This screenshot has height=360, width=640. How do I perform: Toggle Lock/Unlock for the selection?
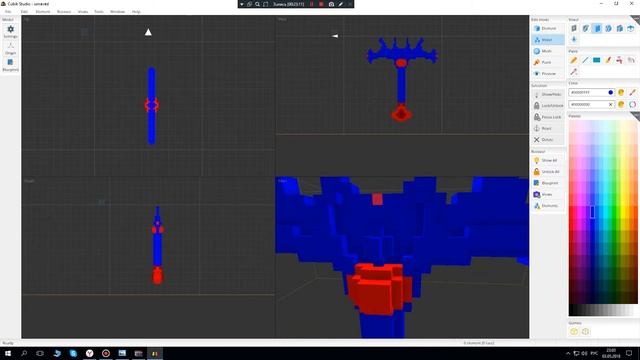coord(548,106)
